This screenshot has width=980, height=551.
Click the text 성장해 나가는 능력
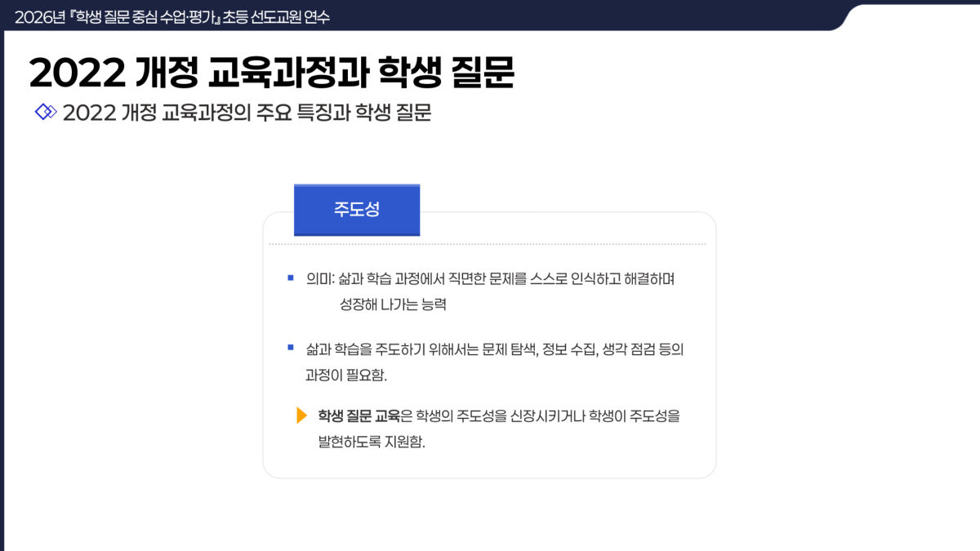pos(393,305)
